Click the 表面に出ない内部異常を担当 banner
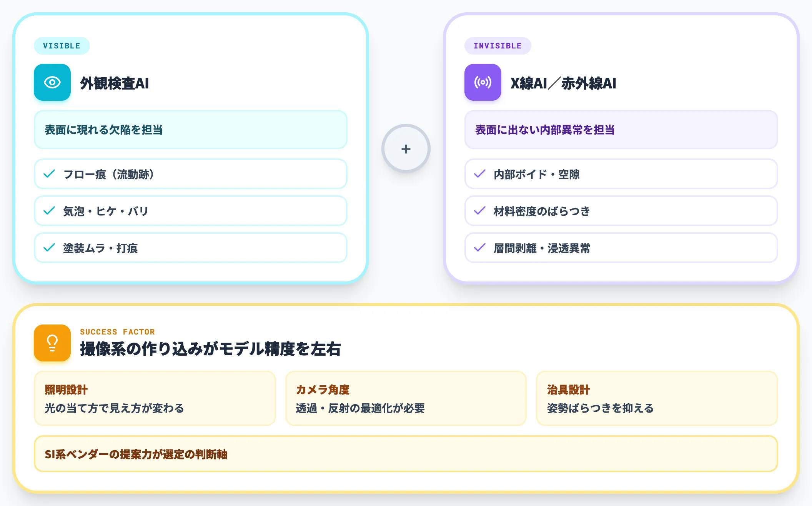The image size is (812, 506). click(621, 130)
